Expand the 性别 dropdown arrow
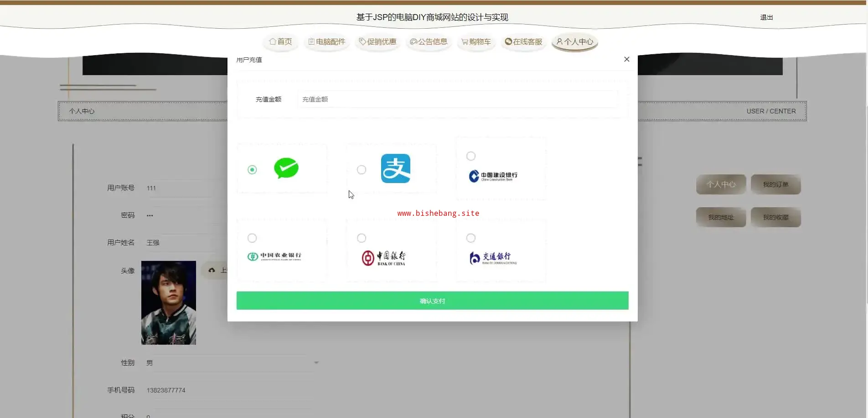Viewport: 868px width, 418px height. coord(316,363)
